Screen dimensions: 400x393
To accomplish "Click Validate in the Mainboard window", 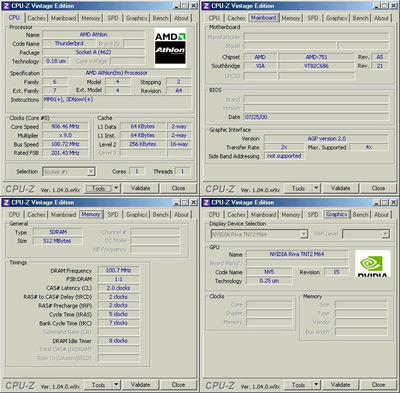I will 340,188.
